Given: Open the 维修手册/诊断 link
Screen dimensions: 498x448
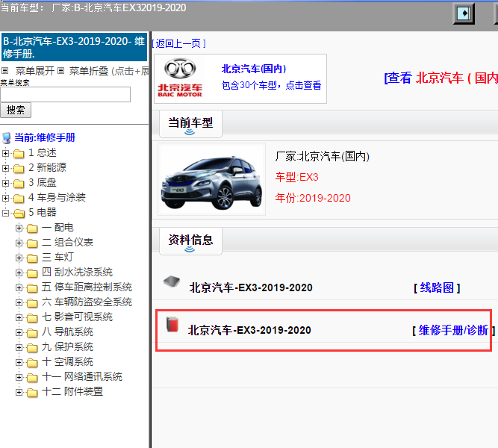Looking at the screenshot, I should [453, 331].
